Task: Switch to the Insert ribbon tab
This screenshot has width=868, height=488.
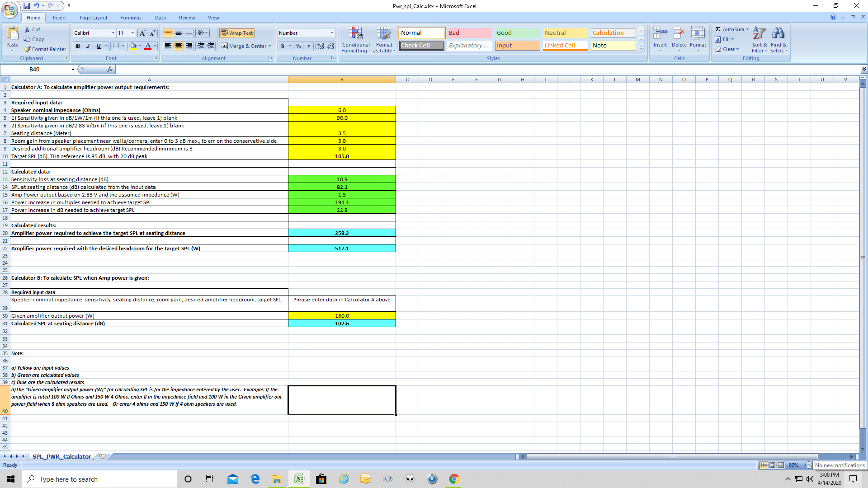Action: click(x=59, y=18)
